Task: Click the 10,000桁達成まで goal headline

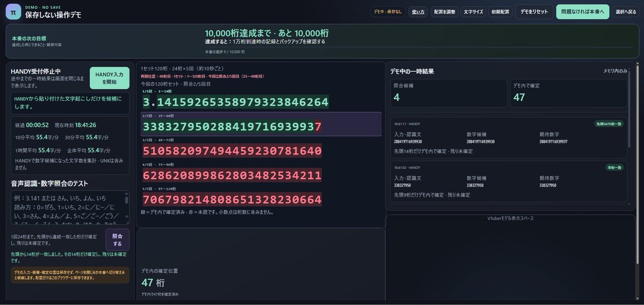Action: (266, 33)
